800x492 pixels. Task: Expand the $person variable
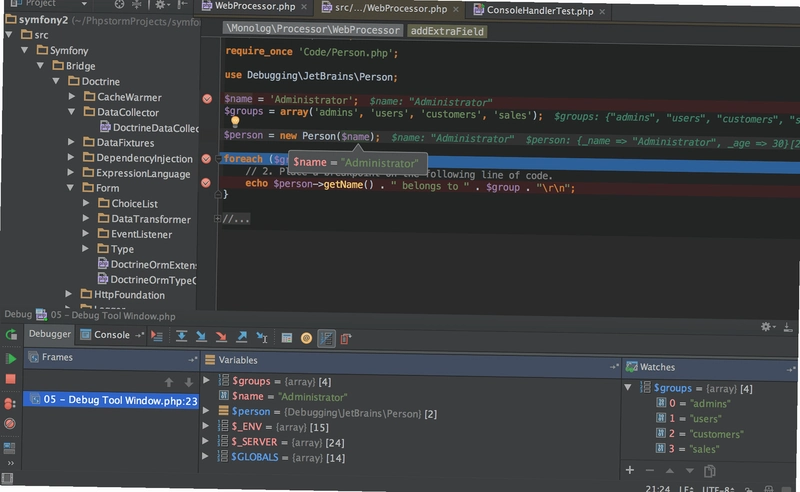point(206,410)
